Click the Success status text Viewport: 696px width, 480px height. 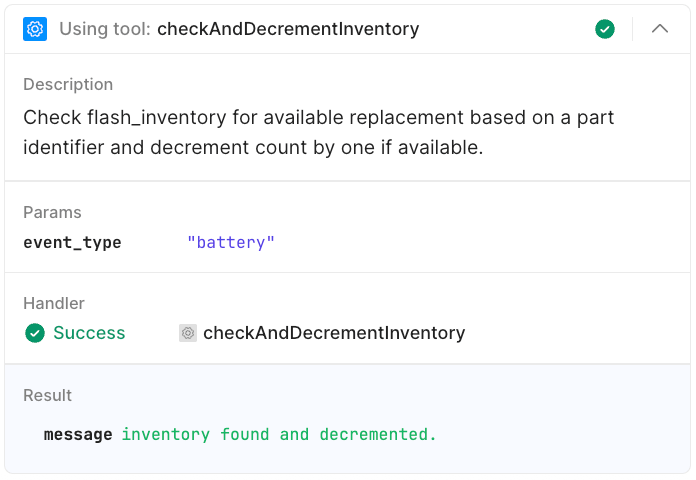tap(89, 333)
